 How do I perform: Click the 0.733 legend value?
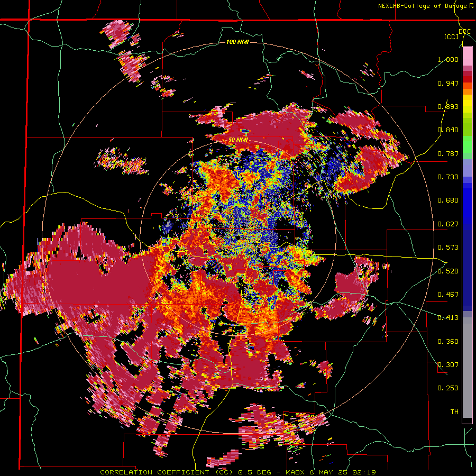pyautogui.click(x=448, y=177)
